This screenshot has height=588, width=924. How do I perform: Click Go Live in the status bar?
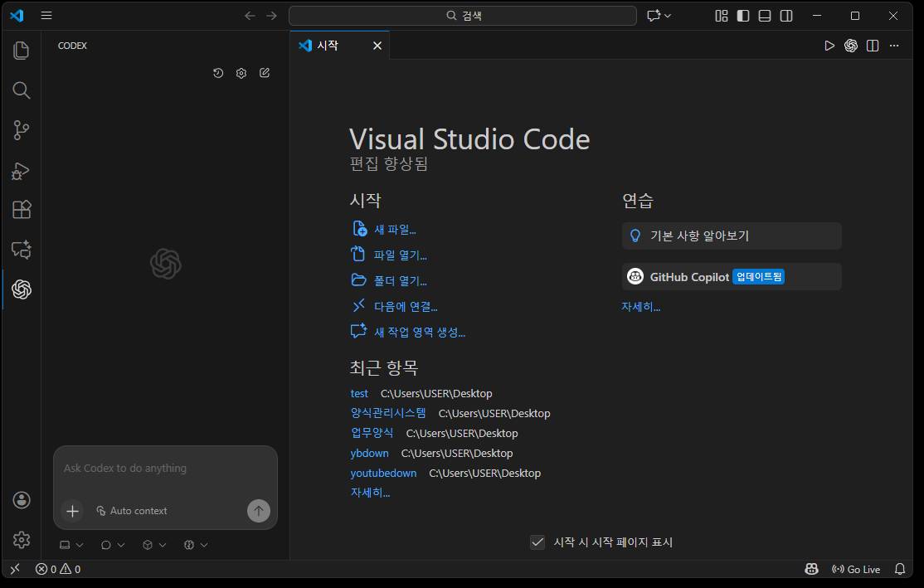point(858,569)
